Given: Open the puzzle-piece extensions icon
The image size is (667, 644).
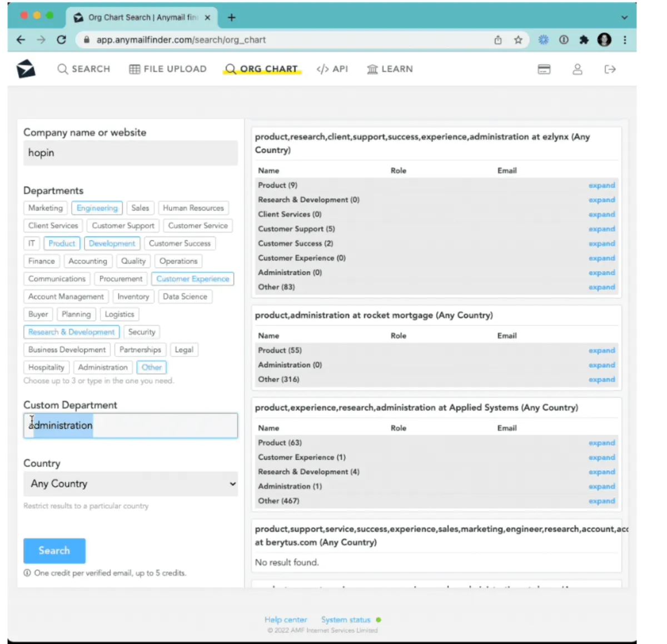Looking at the screenshot, I should tap(584, 40).
